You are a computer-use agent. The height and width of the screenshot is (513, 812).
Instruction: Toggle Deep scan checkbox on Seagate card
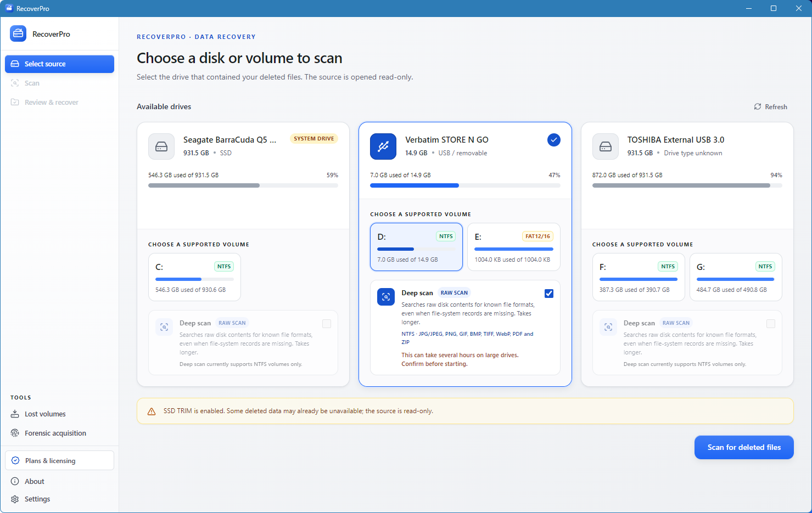tap(327, 324)
